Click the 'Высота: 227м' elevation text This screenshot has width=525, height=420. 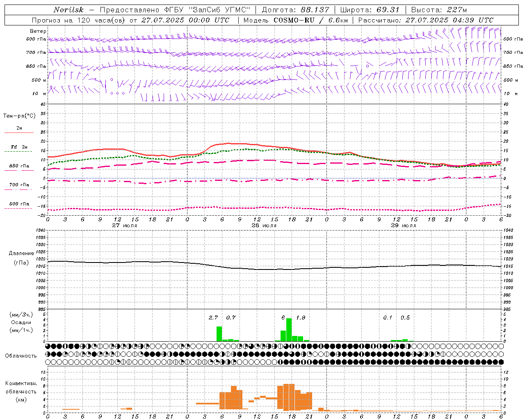click(x=439, y=10)
